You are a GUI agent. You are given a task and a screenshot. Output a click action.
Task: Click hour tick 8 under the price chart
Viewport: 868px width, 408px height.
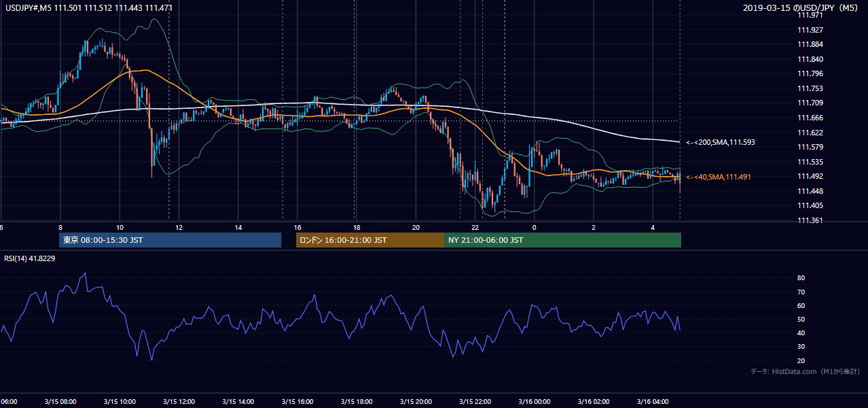point(60,227)
